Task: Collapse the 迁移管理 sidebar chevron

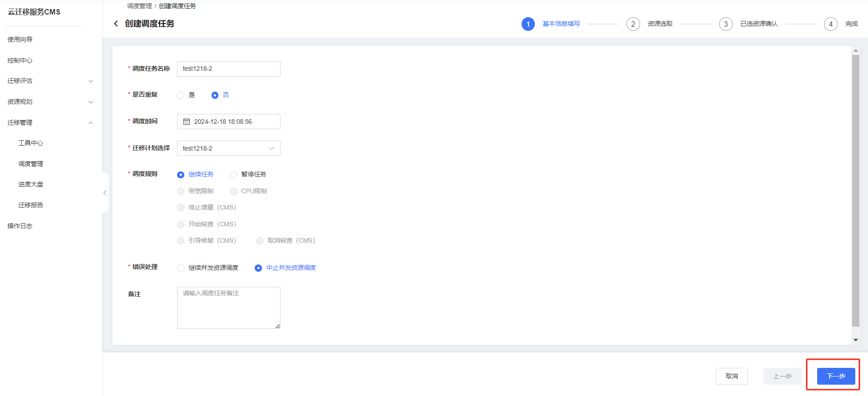Action: coord(90,122)
